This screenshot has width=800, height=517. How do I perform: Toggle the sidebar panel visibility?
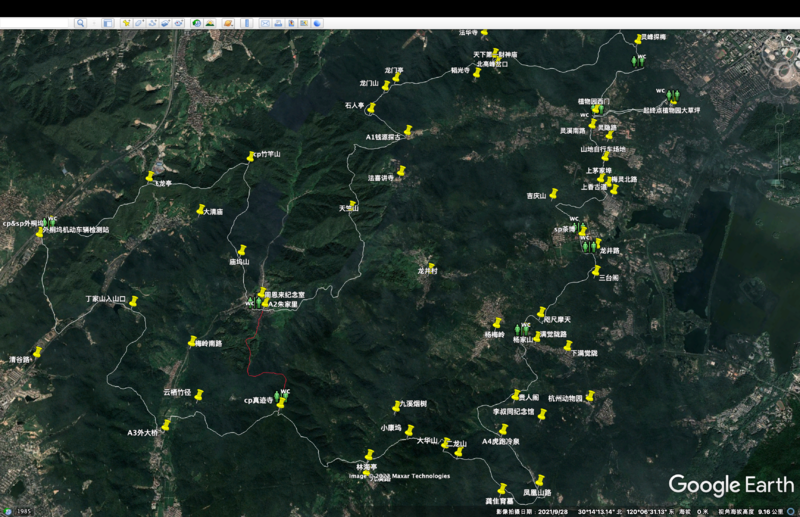click(x=106, y=23)
